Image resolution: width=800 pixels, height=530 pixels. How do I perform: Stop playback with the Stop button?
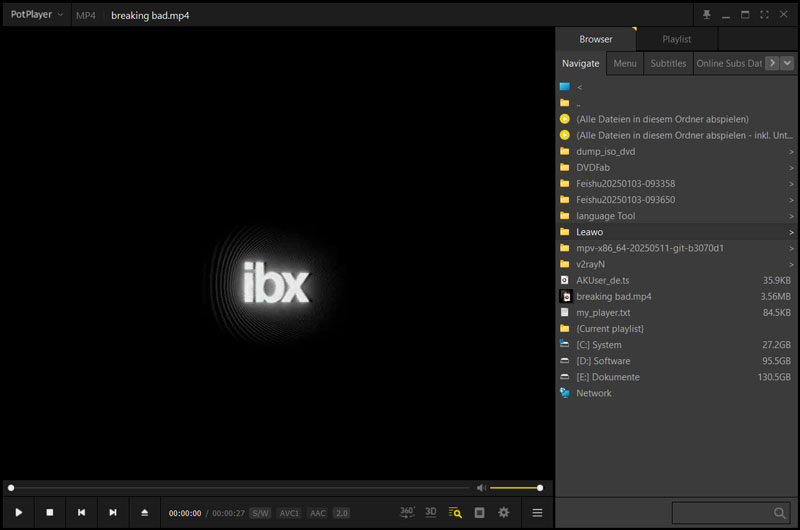(49, 512)
